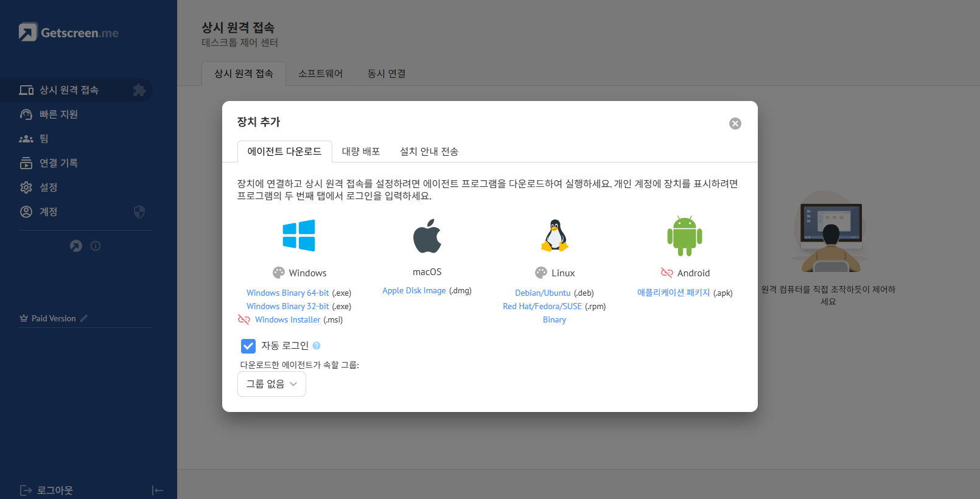Click the palette icon beside Linux label
This screenshot has width=980, height=499.
pyautogui.click(x=541, y=273)
